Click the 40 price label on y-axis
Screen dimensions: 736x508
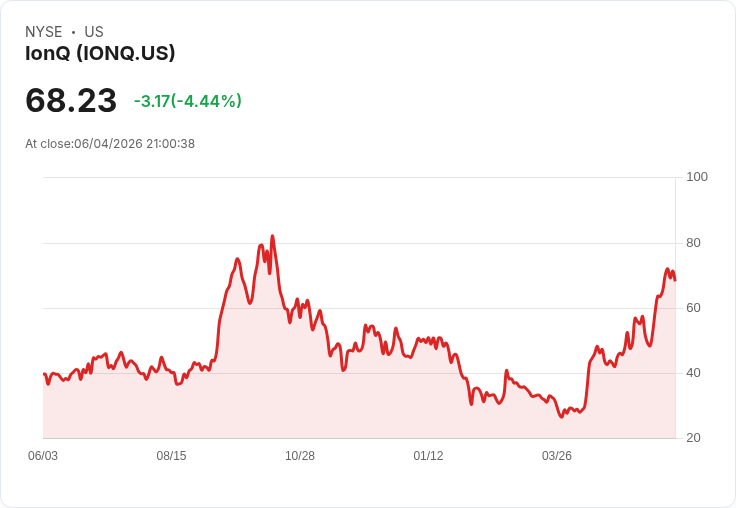pyautogui.click(x=693, y=373)
